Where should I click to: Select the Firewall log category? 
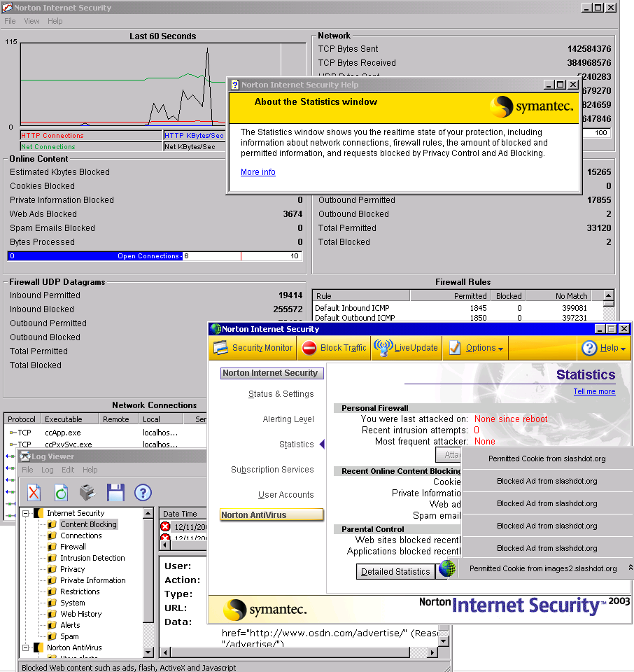coord(73,547)
